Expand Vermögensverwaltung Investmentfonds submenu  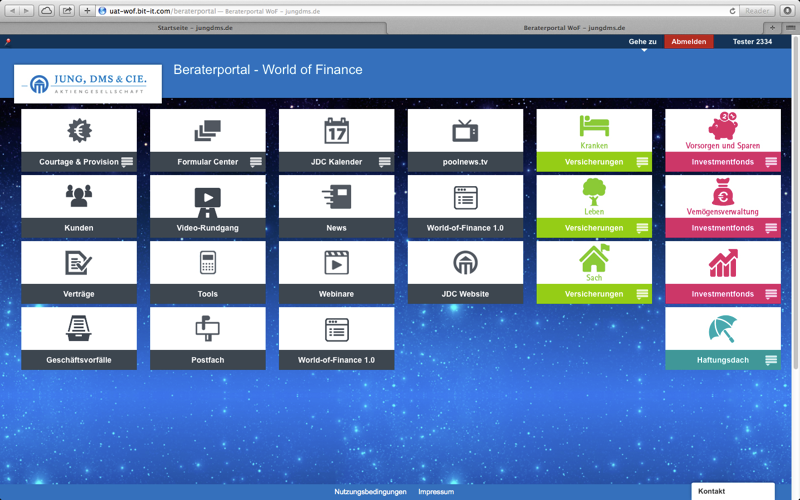pyautogui.click(x=771, y=228)
